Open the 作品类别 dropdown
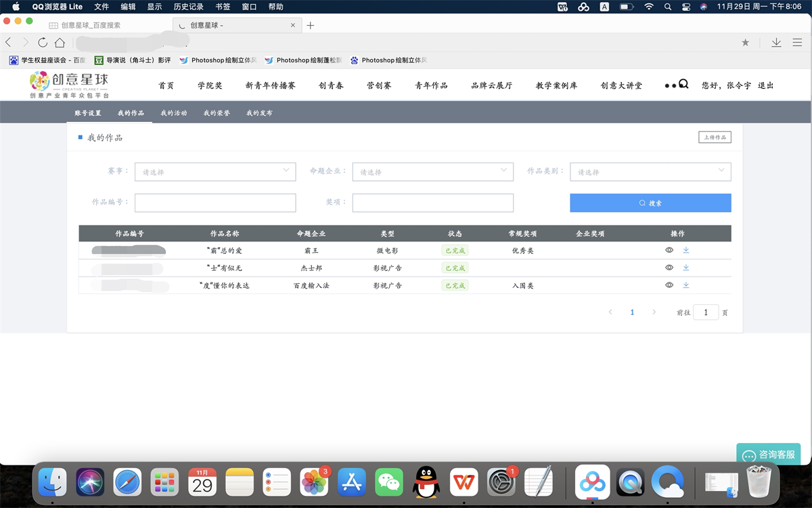This screenshot has width=812, height=508. coord(650,172)
